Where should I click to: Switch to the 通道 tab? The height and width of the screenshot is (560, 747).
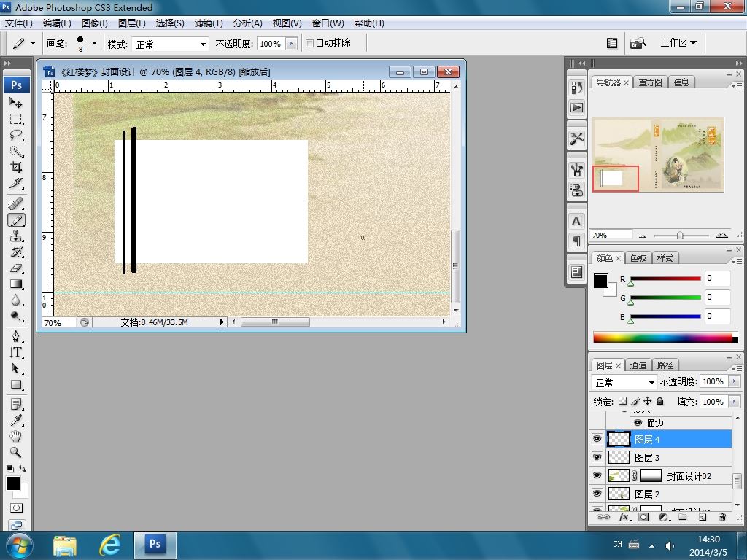638,365
